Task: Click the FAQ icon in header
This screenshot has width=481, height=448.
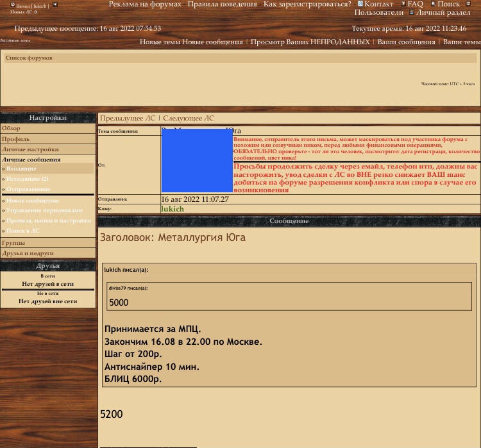Action: 403,4
